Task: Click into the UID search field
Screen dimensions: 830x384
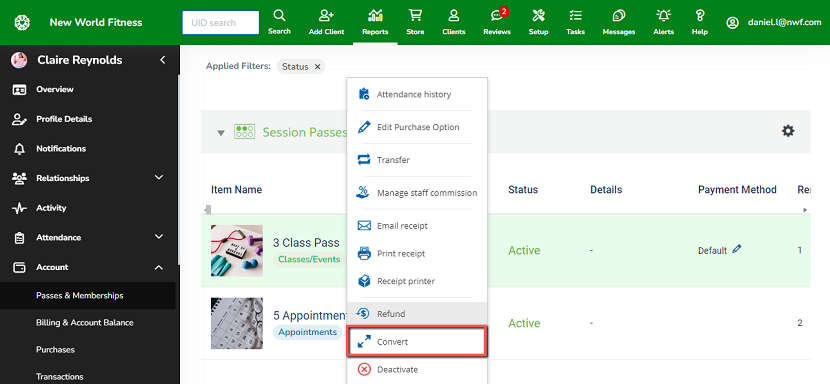Action: coord(221,23)
